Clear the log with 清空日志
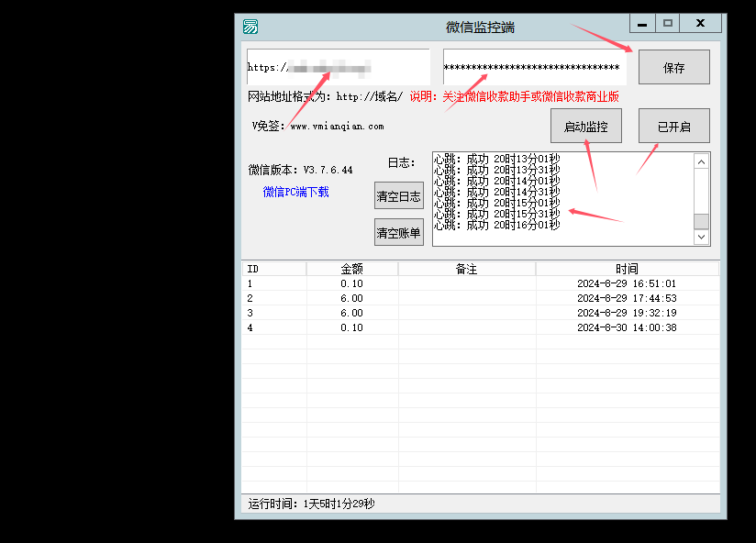Image resolution: width=756 pixels, height=543 pixels. pyautogui.click(x=399, y=195)
